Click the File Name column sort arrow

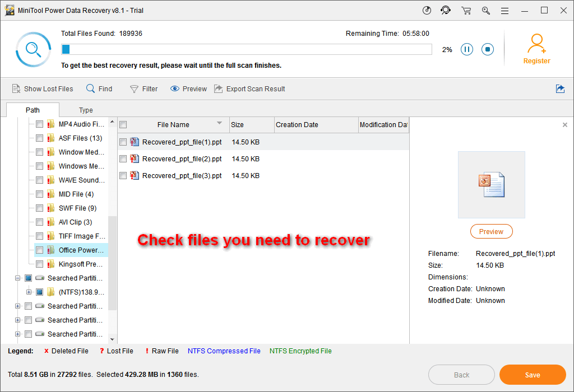tap(219, 123)
